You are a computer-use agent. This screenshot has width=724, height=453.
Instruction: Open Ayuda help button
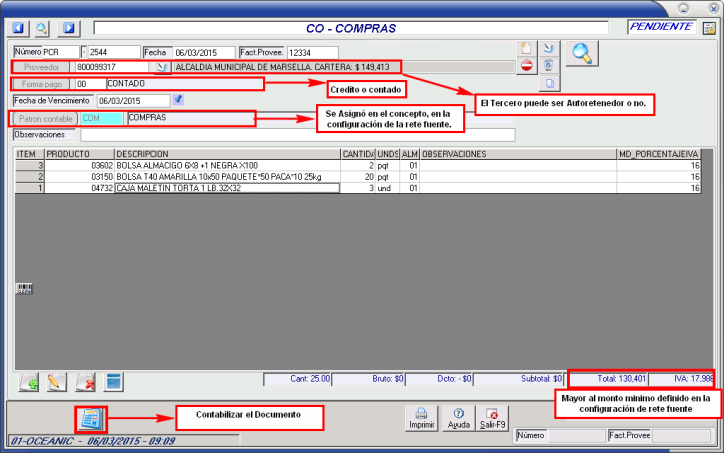click(458, 418)
